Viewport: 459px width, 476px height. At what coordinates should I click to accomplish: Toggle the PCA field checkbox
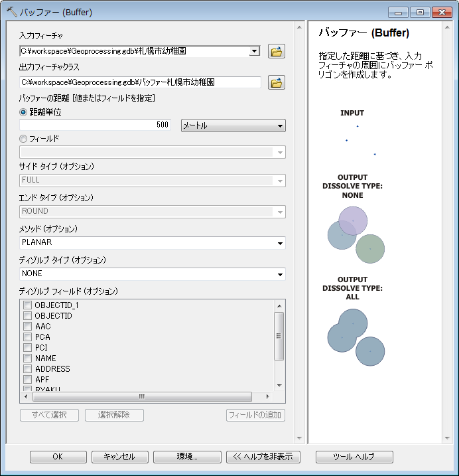28,337
